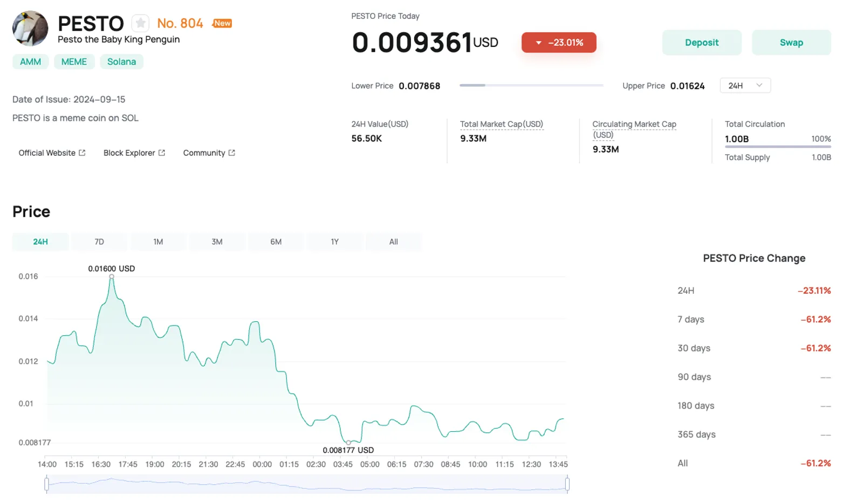Click the All -61.2% value
Image resolution: width=863 pixels, height=504 pixels.
[816, 464]
